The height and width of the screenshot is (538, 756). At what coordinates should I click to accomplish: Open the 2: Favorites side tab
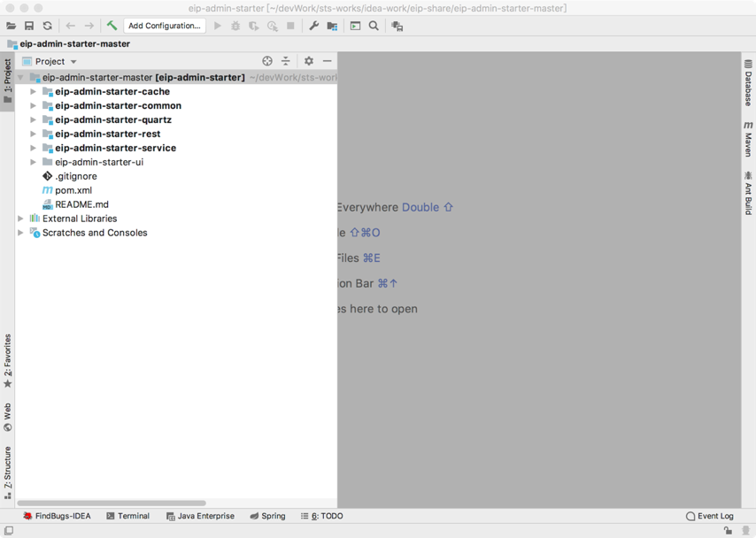click(7, 361)
